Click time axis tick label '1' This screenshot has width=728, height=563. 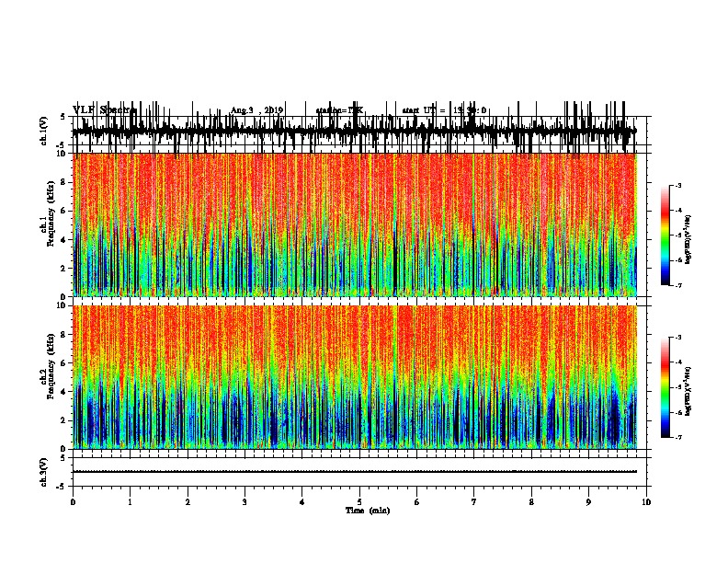(x=130, y=502)
